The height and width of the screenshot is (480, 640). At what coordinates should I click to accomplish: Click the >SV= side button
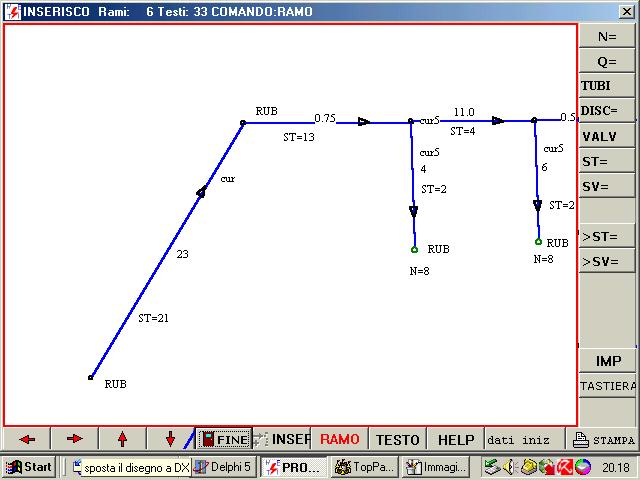coord(607,261)
